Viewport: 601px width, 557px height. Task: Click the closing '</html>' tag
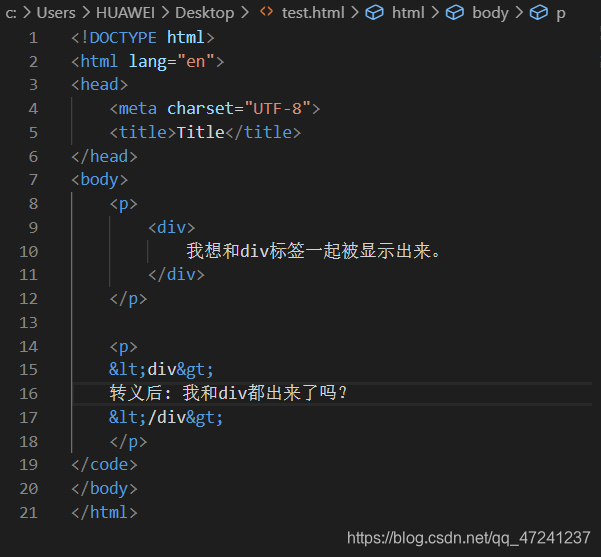pos(104,513)
